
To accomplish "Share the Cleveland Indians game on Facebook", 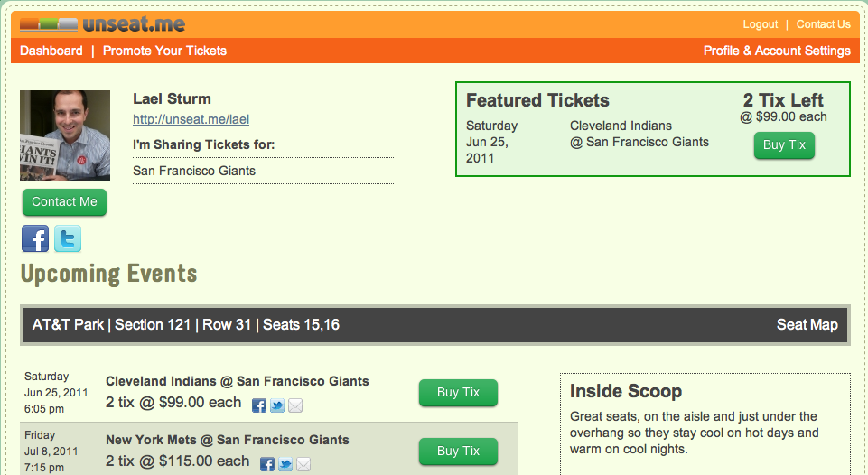I will point(259,405).
